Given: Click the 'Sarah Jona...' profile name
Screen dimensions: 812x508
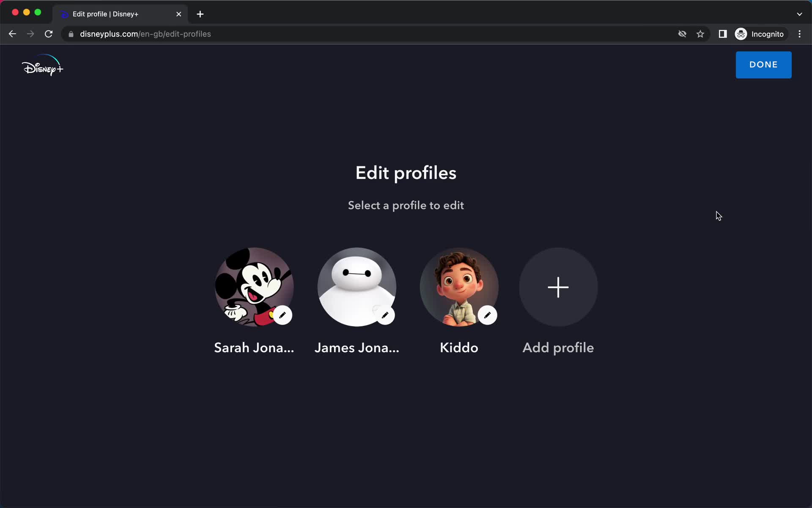Looking at the screenshot, I should pyautogui.click(x=254, y=348).
